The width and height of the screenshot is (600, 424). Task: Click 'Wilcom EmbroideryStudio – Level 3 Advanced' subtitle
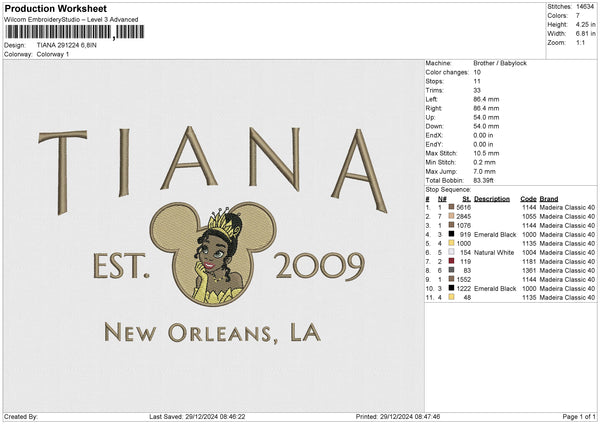(71, 20)
